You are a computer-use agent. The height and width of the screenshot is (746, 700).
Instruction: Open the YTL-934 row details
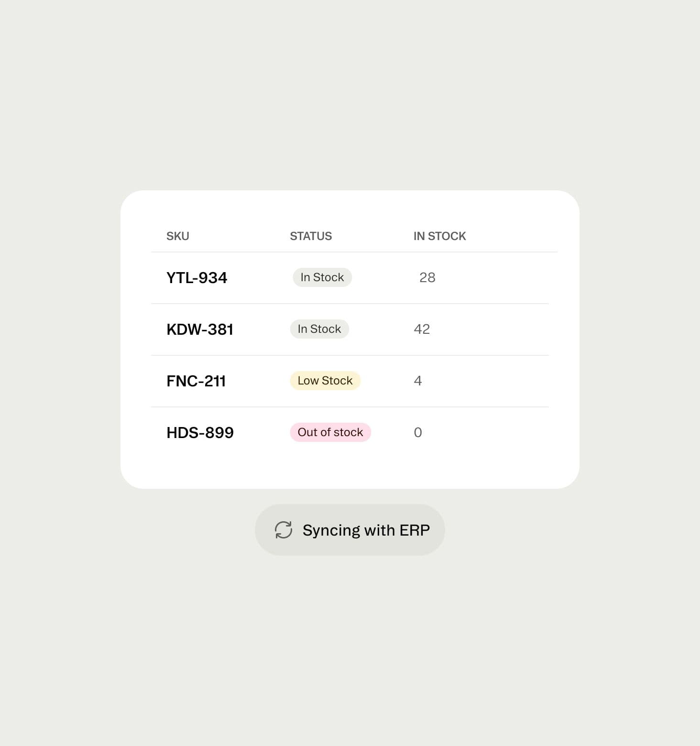click(197, 277)
